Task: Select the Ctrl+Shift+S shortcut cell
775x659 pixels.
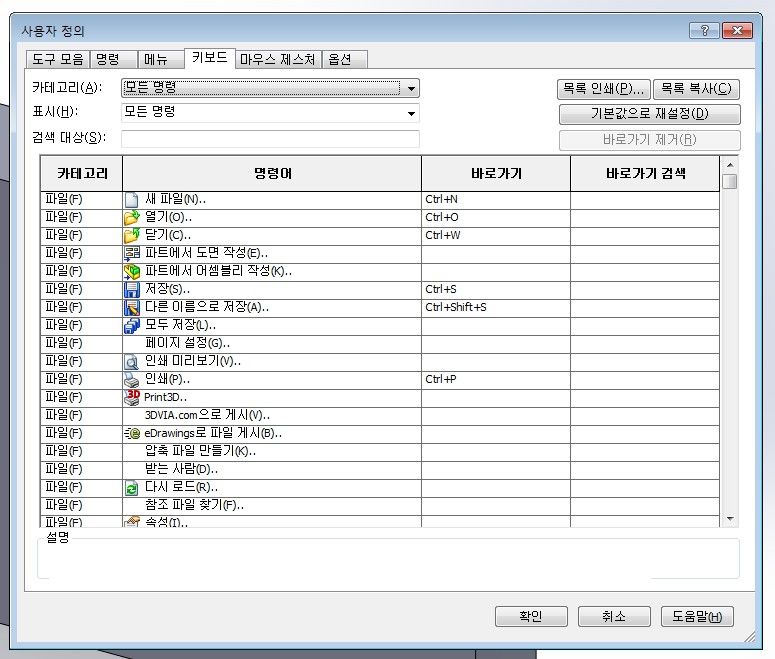Action: pos(496,308)
